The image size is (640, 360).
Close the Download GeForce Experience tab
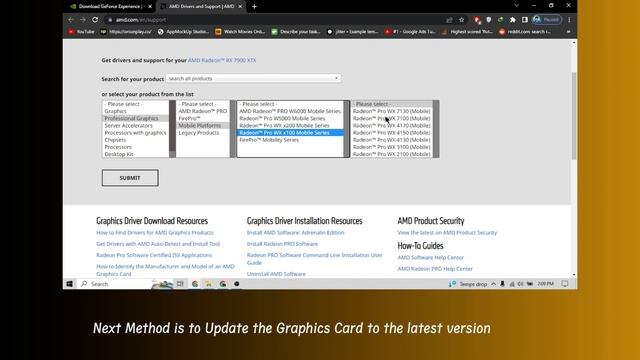click(150, 6)
